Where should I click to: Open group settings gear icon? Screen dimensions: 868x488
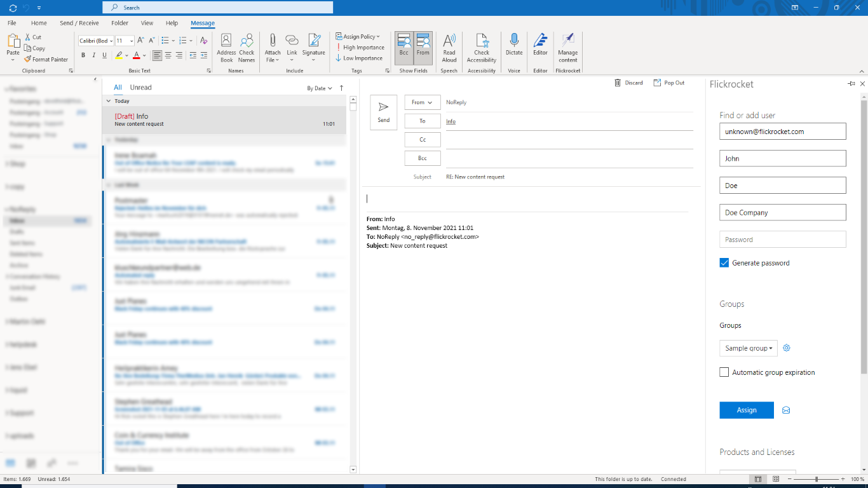click(x=787, y=348)
